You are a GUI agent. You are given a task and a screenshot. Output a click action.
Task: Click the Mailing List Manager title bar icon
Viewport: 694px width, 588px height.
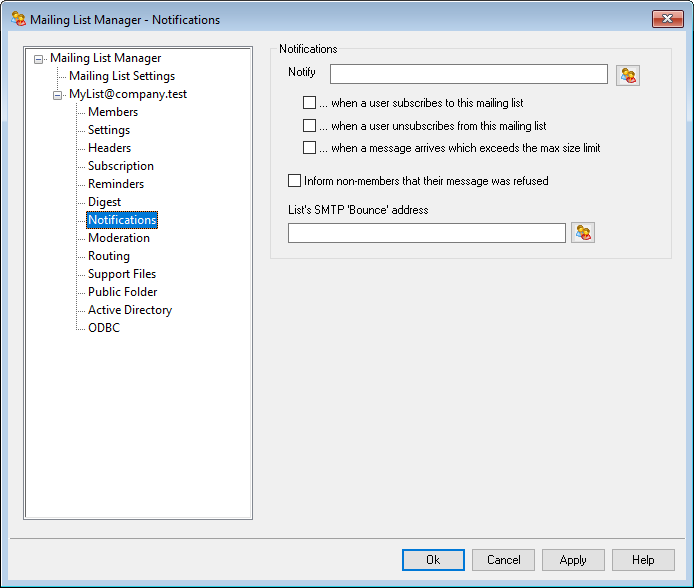pyautogui.click(x=18, y=19)
